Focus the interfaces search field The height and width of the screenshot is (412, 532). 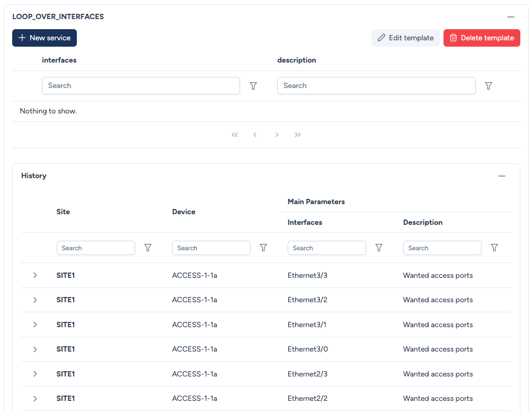pyautogui.click(x=140, y=86)
